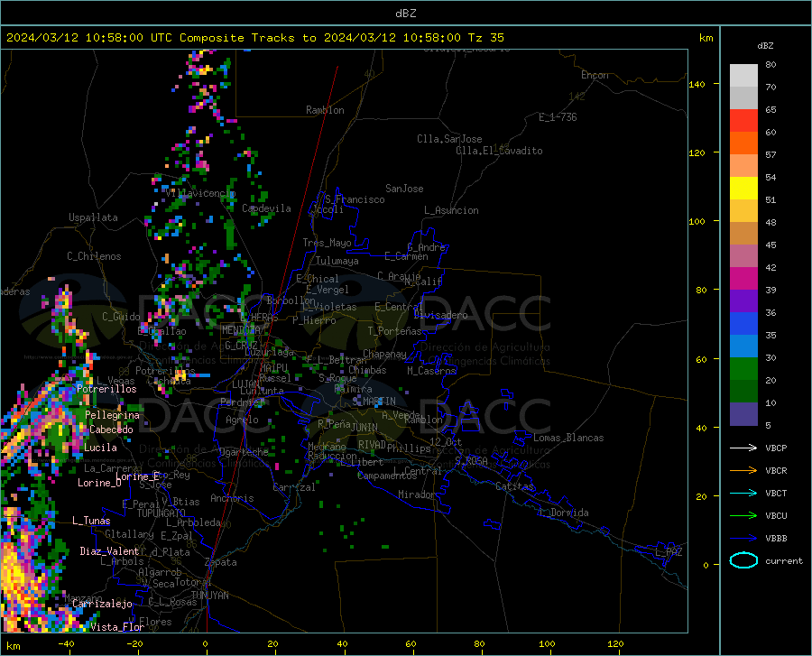The width and height of the screenshot is (812, 656).
Task: Click the blue VBBB arrow legend icon
Action: pos(743,538)
